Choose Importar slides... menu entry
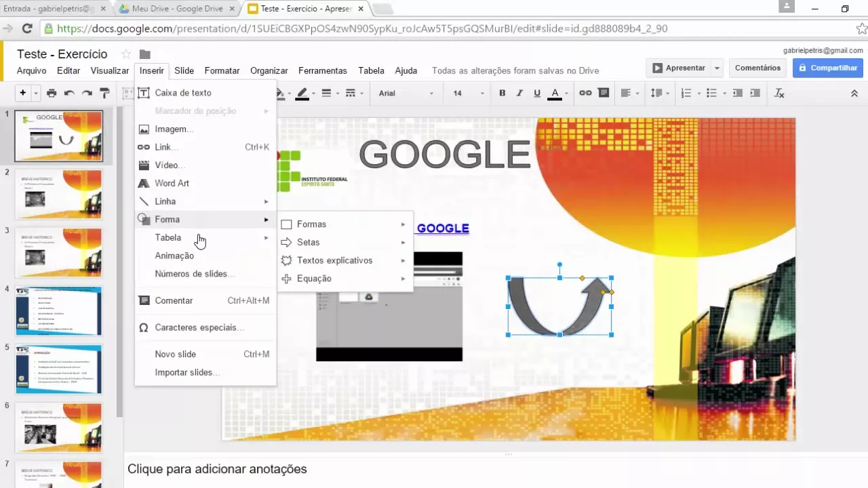Image resolution: width=868 pixels, height=488 pixels. coord(205,372)
